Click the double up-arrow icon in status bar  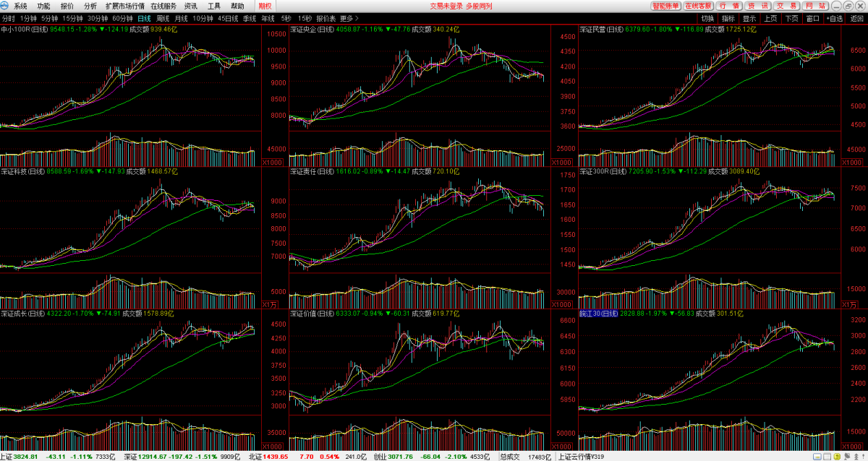click(856, 457)
